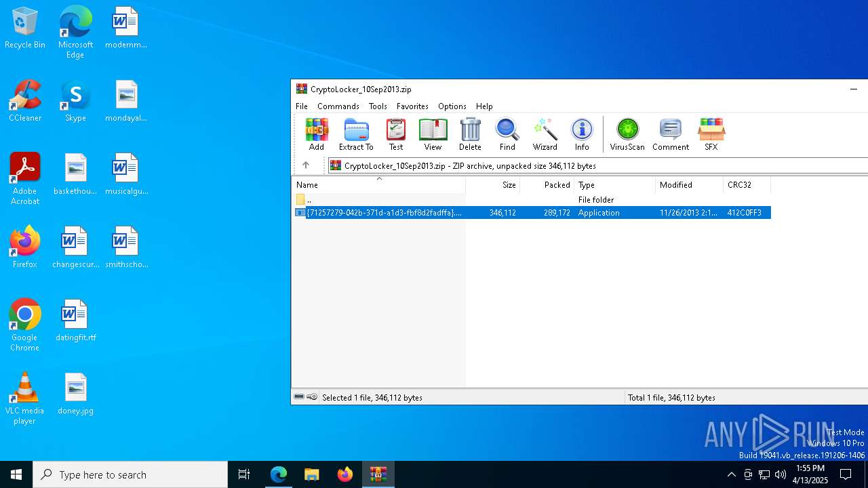Click the taskbar search box
The width and height of the screenshot is (868, 488).
coord(130,474)
